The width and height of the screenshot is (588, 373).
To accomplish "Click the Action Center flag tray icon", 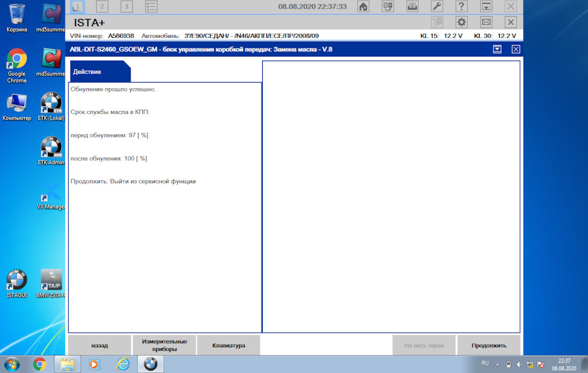I will pyautogui.click(x=540, y=364).
